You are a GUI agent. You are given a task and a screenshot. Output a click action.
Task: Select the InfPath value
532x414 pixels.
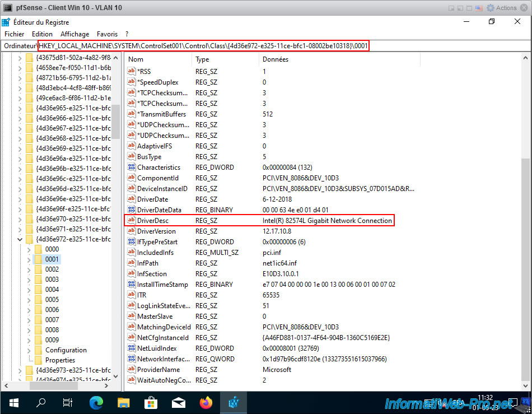click(148, 263)
